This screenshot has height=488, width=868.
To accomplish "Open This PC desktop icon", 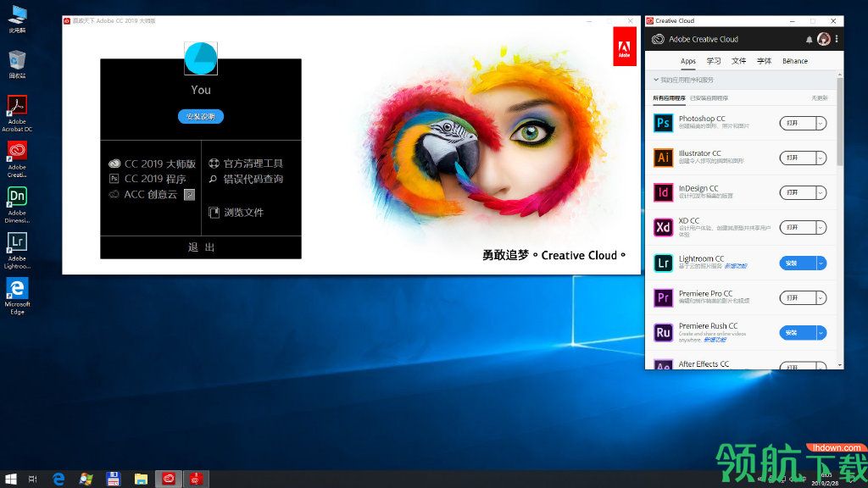I will (x=17, y=19).
